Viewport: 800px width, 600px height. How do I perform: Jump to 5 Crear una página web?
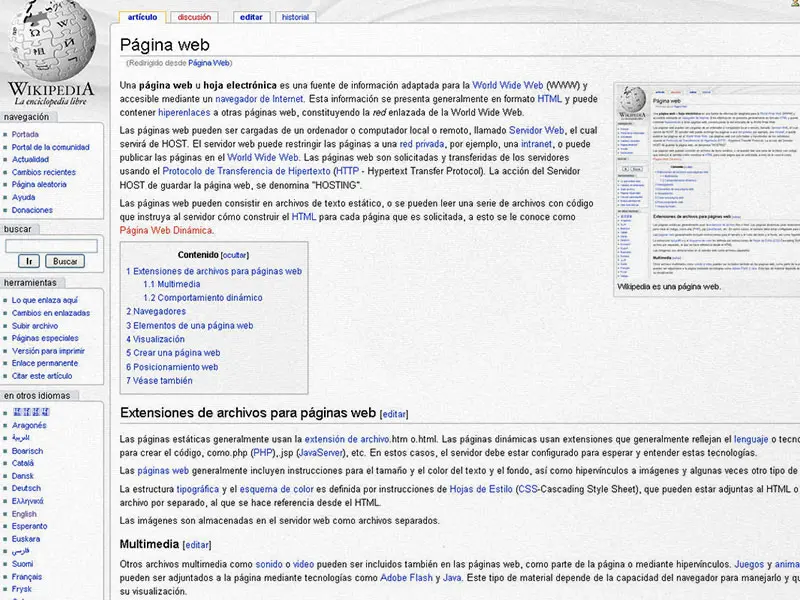pyautogui.click(x=173, y=353)
